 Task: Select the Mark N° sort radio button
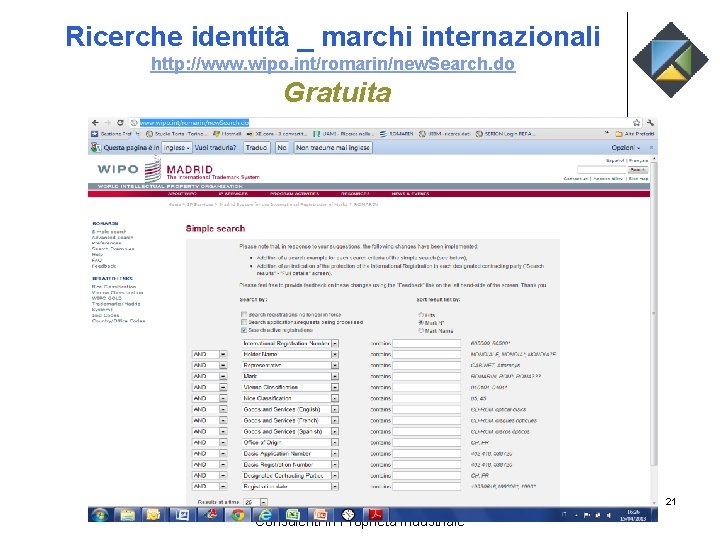(421, 323)
